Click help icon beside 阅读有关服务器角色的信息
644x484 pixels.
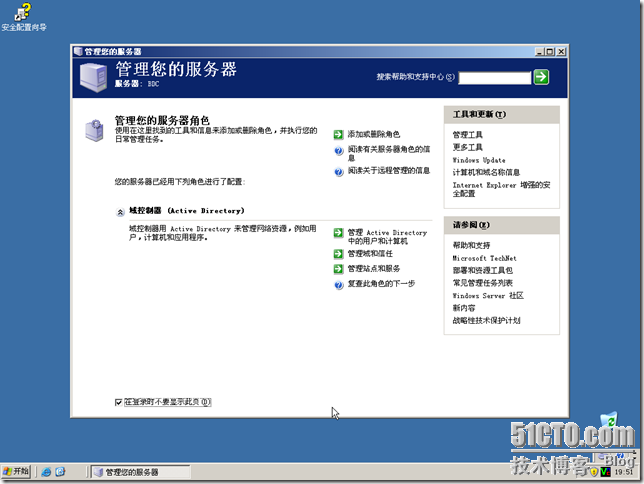click(x=338, y=151)
